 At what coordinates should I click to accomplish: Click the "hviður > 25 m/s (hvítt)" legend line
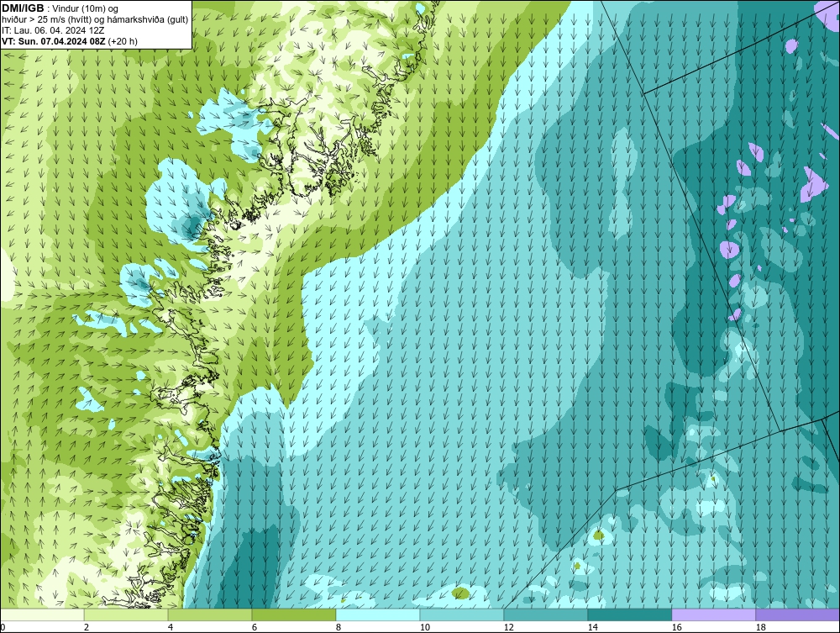click(95, 20)
